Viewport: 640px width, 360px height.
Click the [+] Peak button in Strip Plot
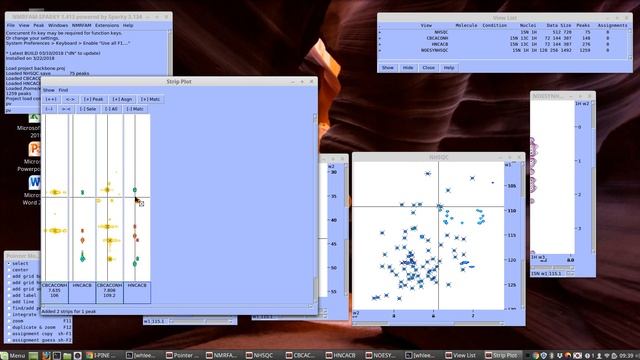(x=93, y=99)
